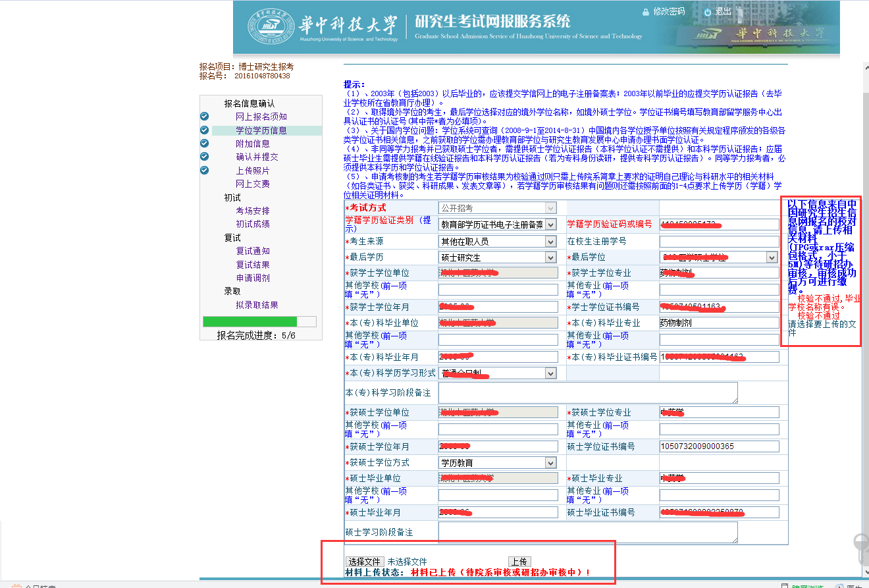This screenshot has width=869, height=588.
Task: Click the user icon beside 修改密码
Action: (645, 12)
